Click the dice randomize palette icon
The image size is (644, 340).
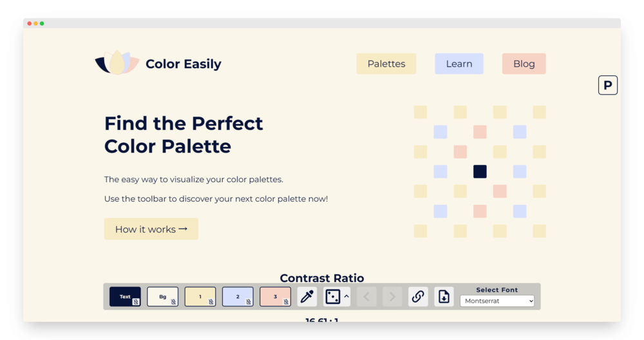coord(333,296)
